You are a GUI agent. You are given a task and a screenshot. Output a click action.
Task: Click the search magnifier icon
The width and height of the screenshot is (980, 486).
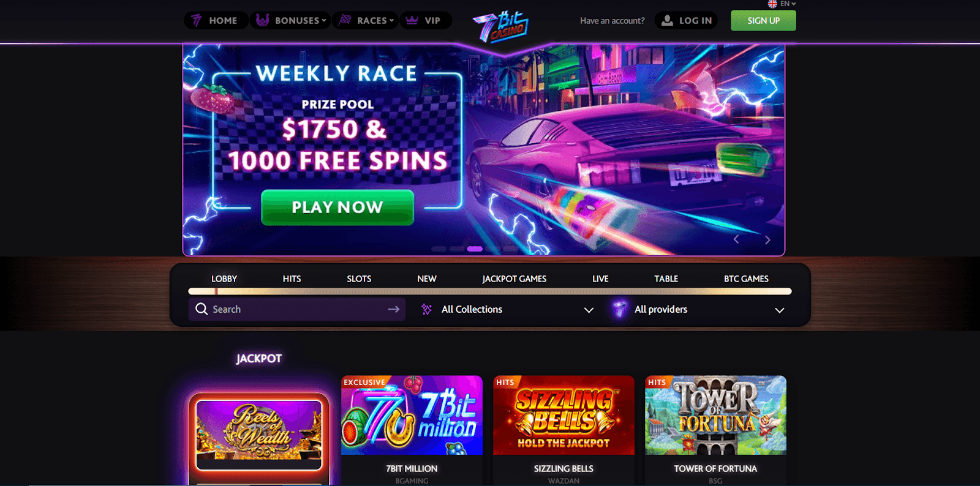point(202,309)
